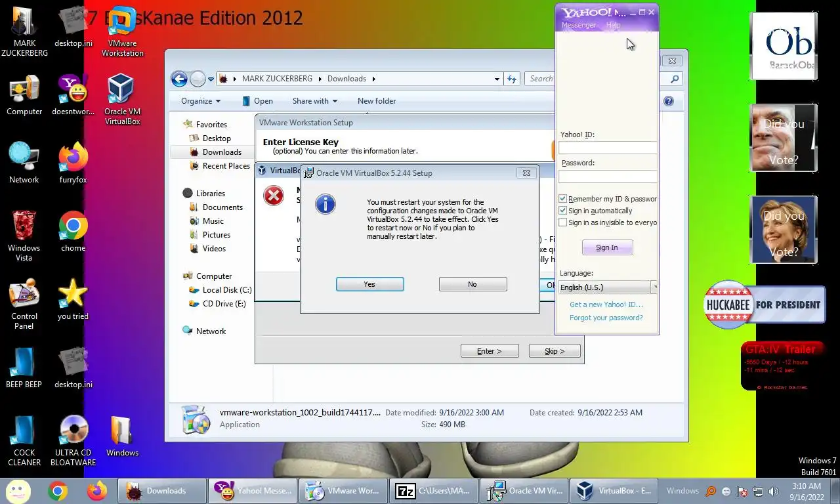Viewport: 840px width, 504px height.
Task: Click the Explorer refresh button
Action: pyautogui.click(x=513, y=79)
